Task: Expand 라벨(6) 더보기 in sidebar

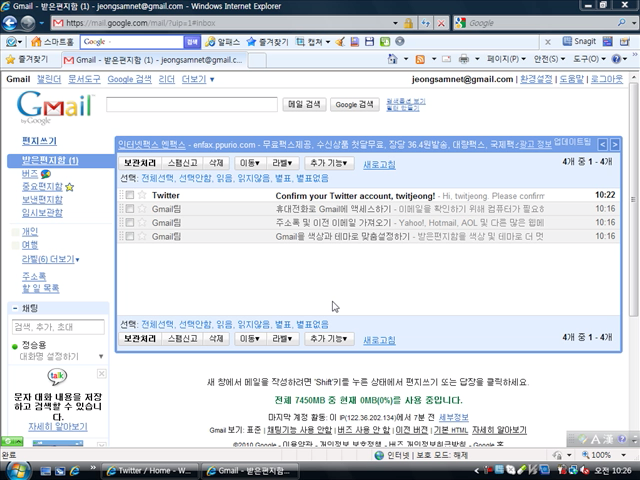Action: pyautogui.click(x=50, y=259)
